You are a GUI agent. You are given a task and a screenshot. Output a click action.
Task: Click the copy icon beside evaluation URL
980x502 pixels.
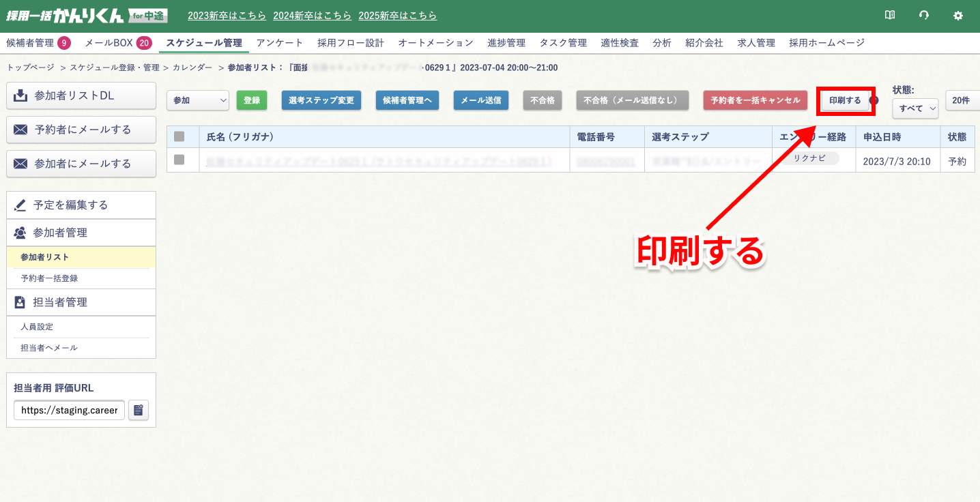pos(139,411)
